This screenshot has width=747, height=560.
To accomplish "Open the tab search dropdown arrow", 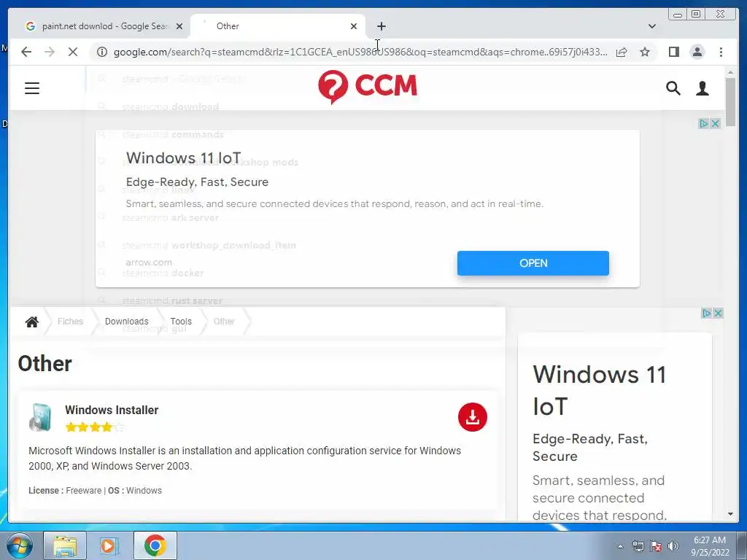I will tap(652, 26).
